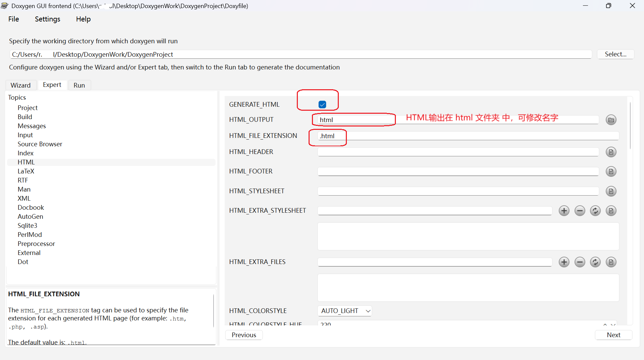Click the Doxygen application icon in title bar
The image size is (644, 360).
tap(5, 6)
